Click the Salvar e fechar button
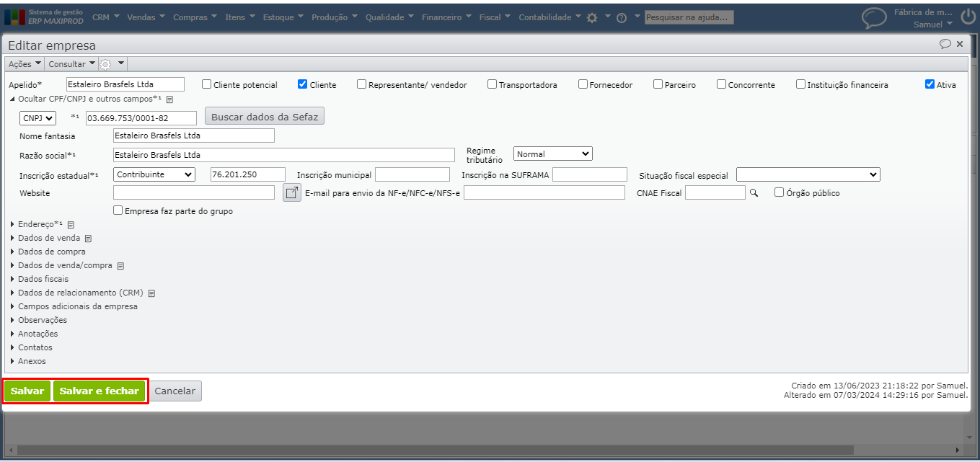Image resolution: width=980 pixels, height=462 pixels. [99, 391]
